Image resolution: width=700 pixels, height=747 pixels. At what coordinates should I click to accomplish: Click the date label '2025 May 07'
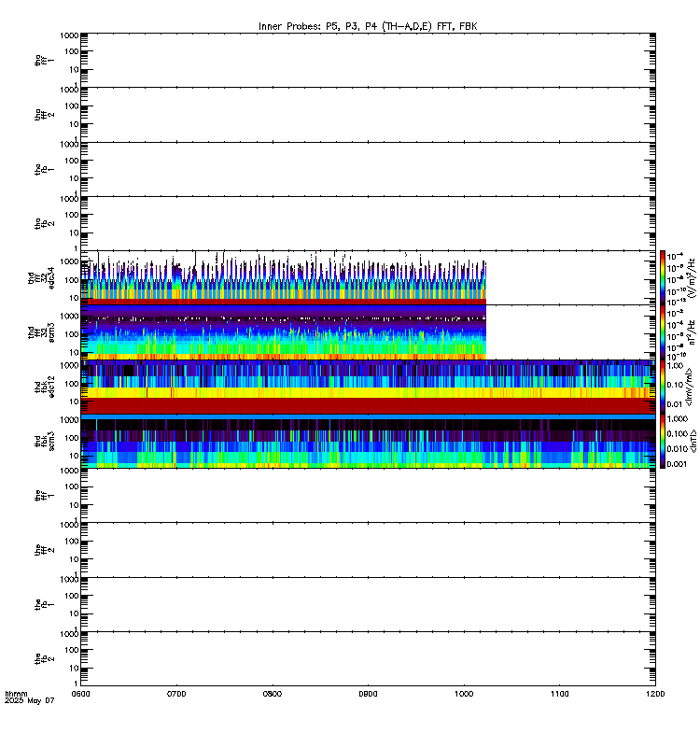point(30,701)
